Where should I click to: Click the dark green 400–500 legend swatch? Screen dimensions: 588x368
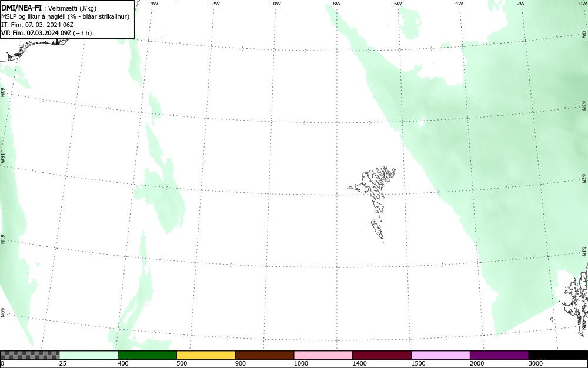point(147,355)
